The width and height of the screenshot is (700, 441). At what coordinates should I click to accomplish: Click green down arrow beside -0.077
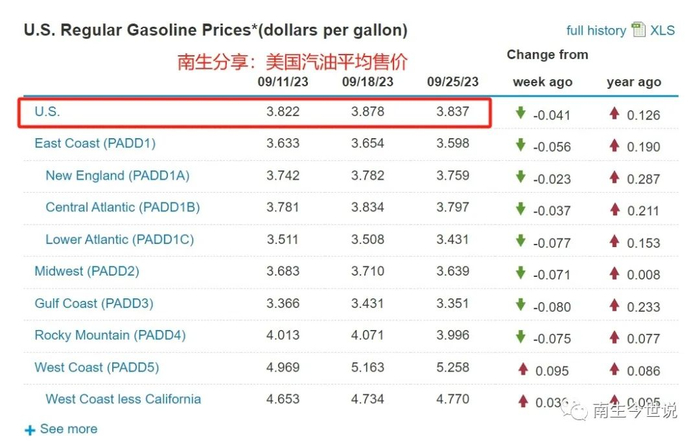521,241
